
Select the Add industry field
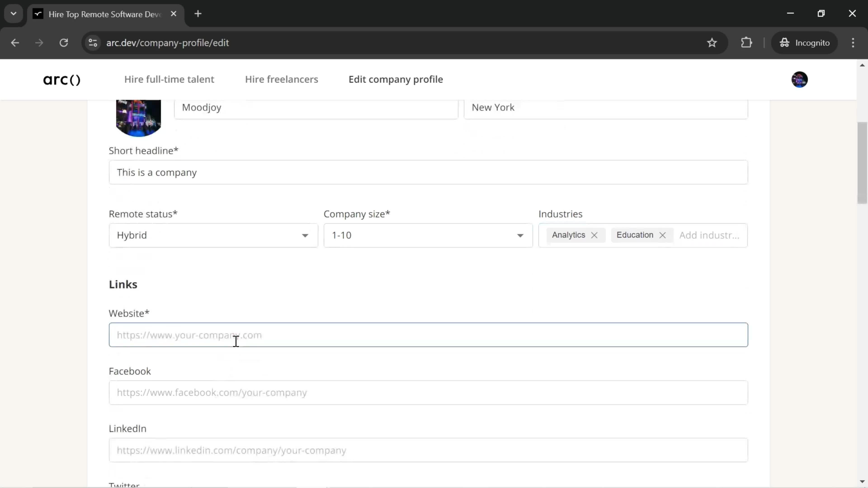709,235
